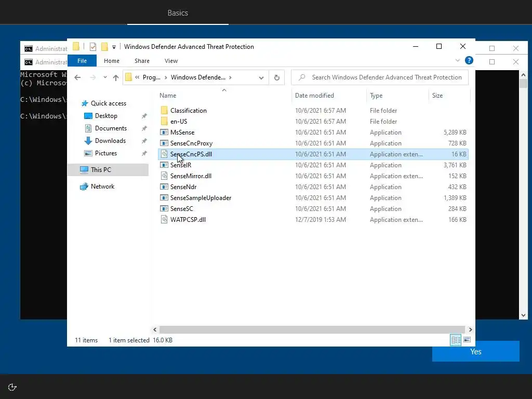Click the command prompt scrollbar down arrow

[523, 315]
